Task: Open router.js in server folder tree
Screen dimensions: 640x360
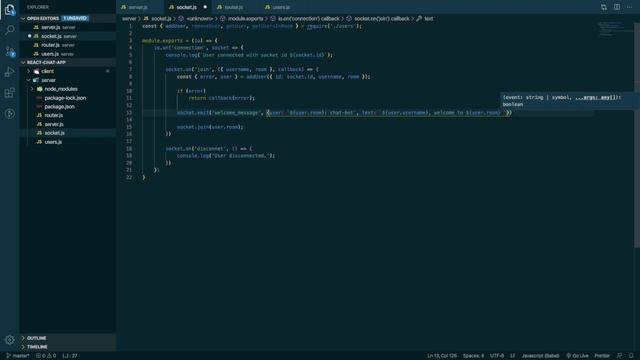Action: pyautogui.click(x=68, y=115)
